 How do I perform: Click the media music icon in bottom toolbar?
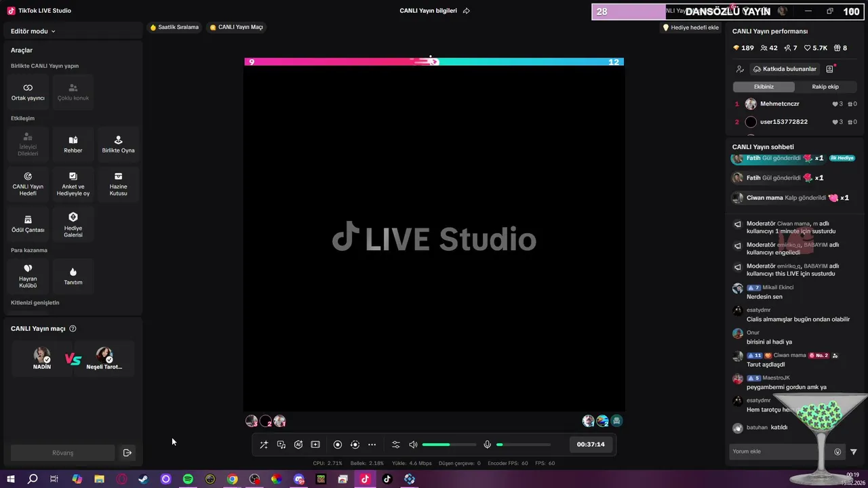(281, 445)
